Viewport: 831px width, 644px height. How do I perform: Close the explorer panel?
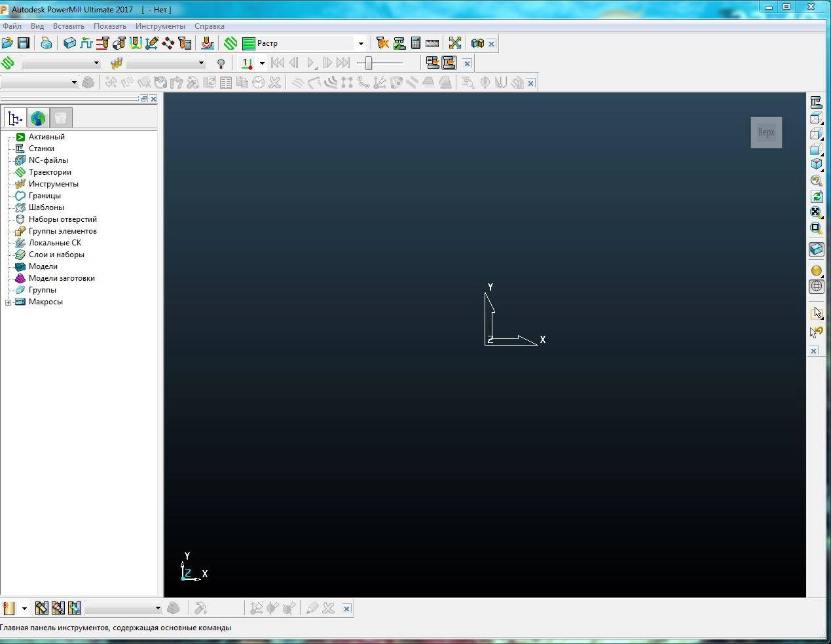153,99
